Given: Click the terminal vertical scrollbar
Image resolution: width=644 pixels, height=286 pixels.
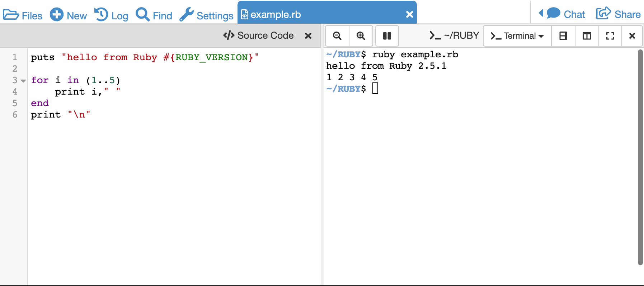Looking at the screenshot, I should 640,158.
